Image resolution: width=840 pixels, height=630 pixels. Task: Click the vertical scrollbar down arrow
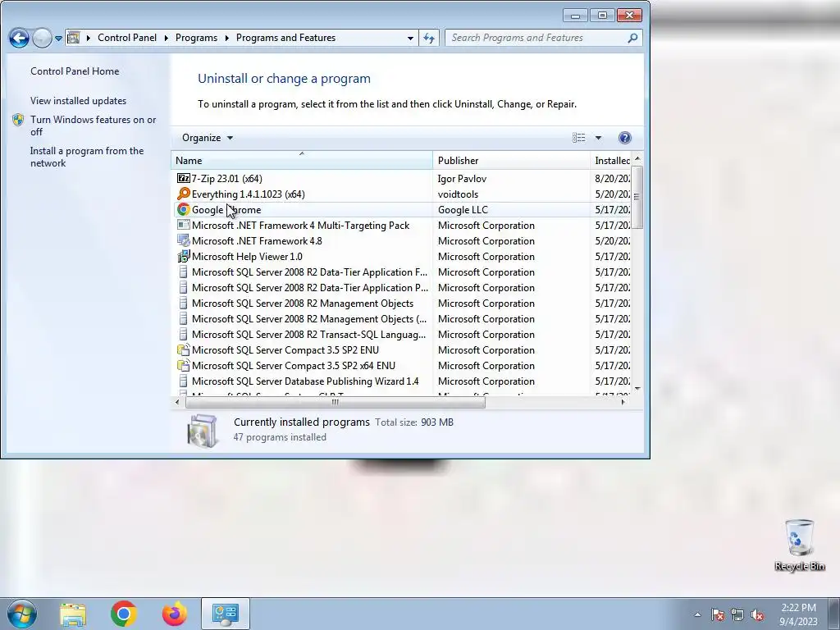click(x=637, y=389)
